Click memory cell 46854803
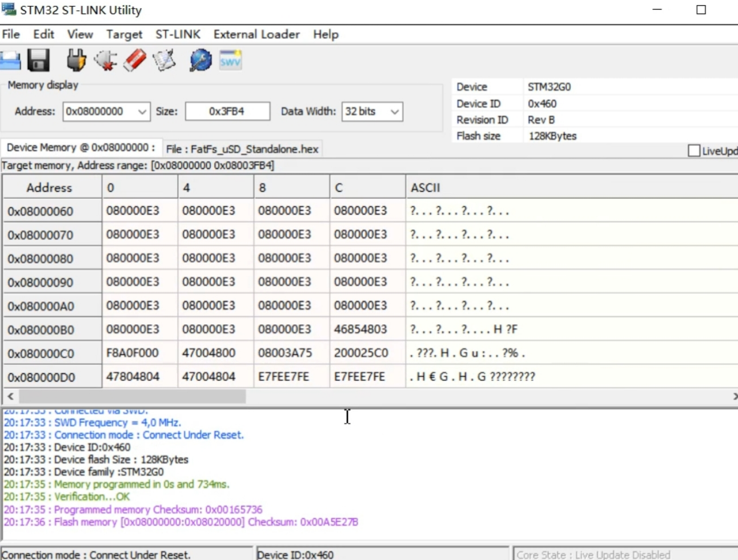This screenshot has width=738, height=560. [x=368, y=329]
